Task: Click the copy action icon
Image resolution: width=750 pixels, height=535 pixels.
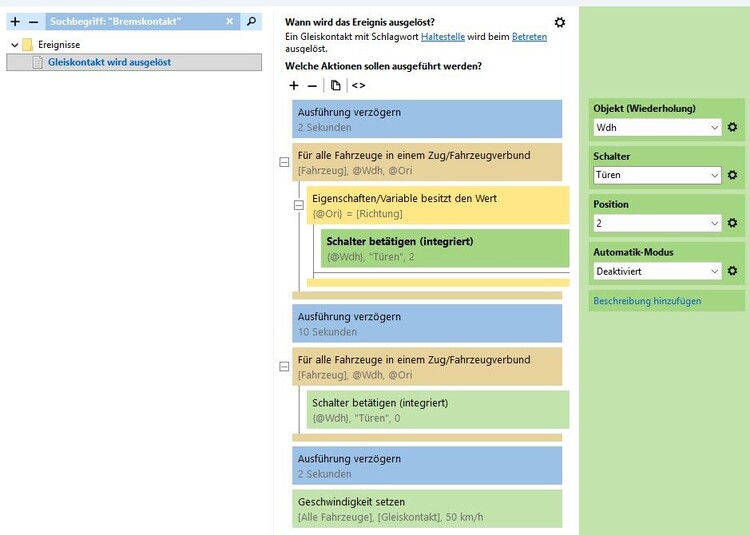Action: 335,86
